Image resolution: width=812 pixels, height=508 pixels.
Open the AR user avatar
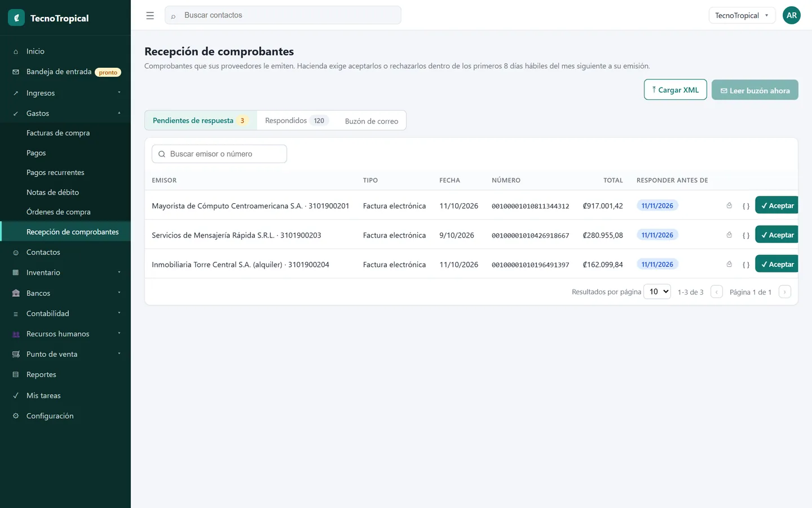tap(792, 15)
